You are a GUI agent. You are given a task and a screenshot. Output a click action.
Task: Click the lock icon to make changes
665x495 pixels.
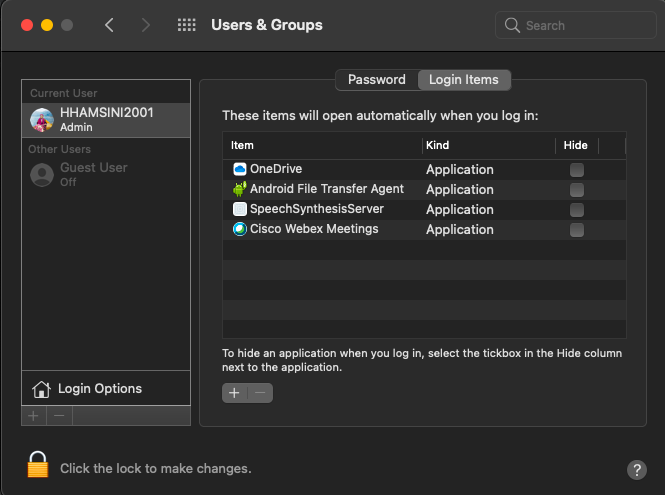tap(38, 466)
